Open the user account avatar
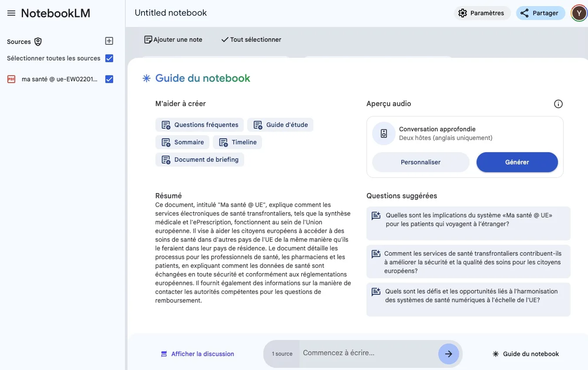Viewport: 588px width, 370px height. [578, 13]
